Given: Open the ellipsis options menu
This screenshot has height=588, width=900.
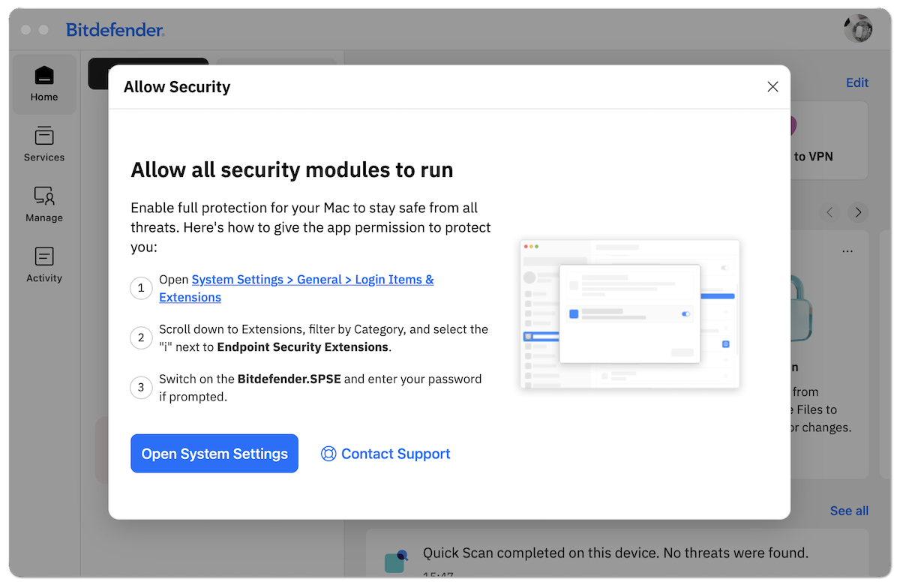Looking at the screenshot, I should (x=847, y=250).
